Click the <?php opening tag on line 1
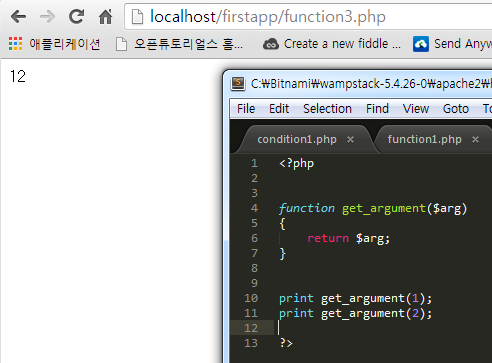Screen dimensions: 492x363 (x=296, y=163)
